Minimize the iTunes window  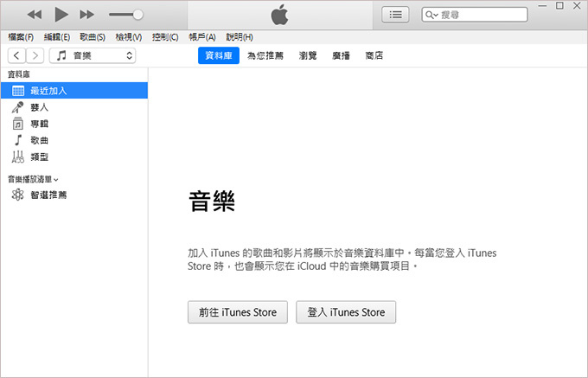tap(542, 6)
